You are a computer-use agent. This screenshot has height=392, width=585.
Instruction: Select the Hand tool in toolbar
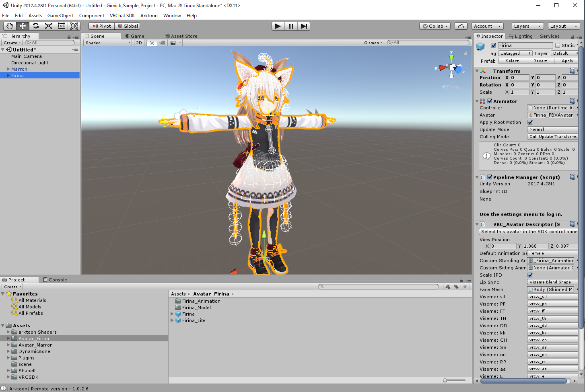[x=10, y=26]
